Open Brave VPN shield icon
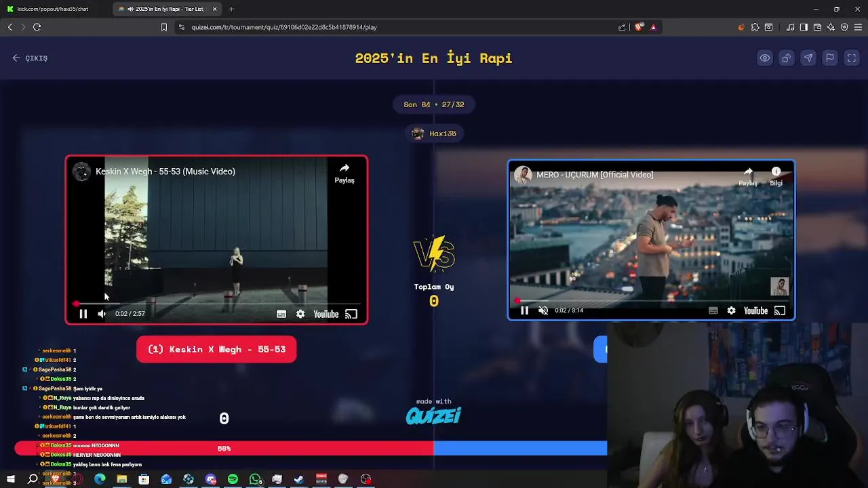868x488 pixels. [844, 27]
